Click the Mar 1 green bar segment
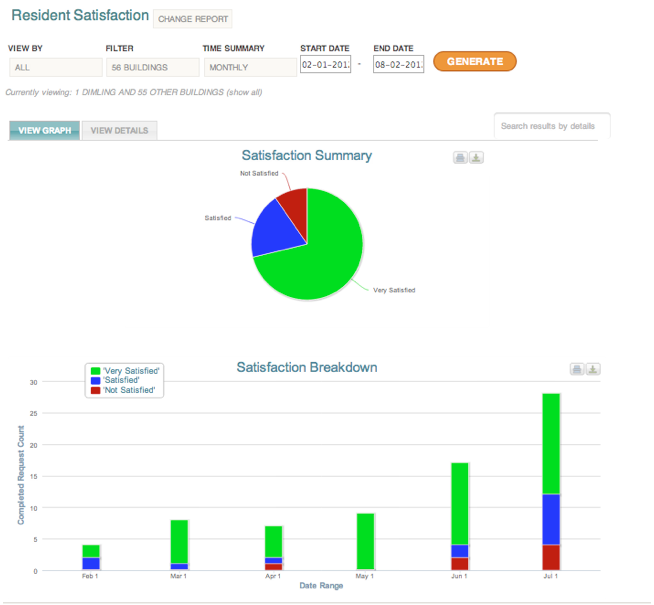The image size is (654, 605). (179, 542)
